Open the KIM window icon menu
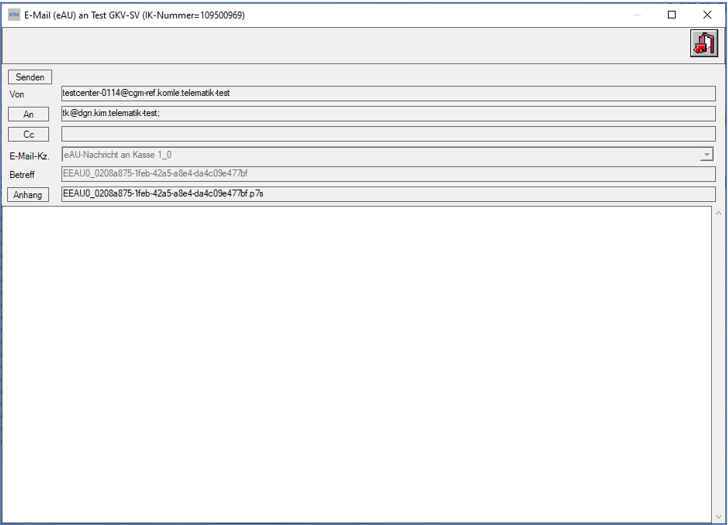The height and width of the screenshot is (525, 728). tap(14, 15)
